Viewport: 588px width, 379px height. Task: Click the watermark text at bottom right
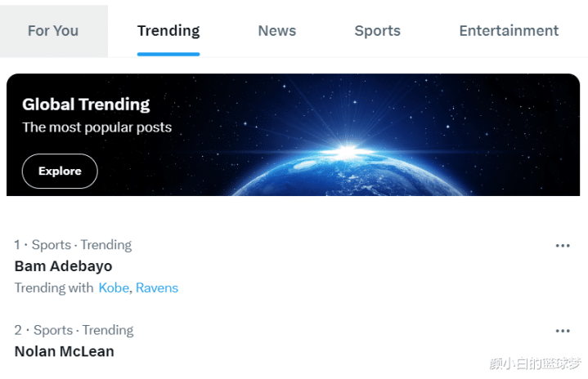click(536, 363)
